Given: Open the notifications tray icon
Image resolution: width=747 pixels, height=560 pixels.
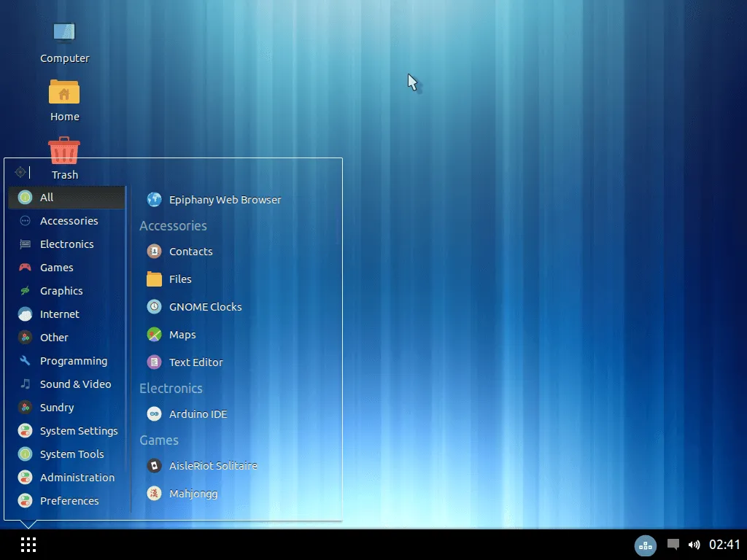Looking at the screenshot, I should [x=673, y=545].
